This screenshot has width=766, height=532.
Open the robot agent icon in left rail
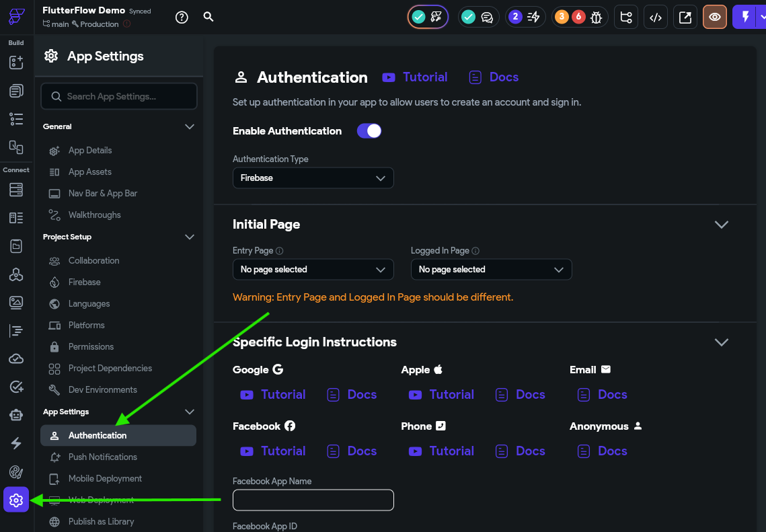click(16, 415)
